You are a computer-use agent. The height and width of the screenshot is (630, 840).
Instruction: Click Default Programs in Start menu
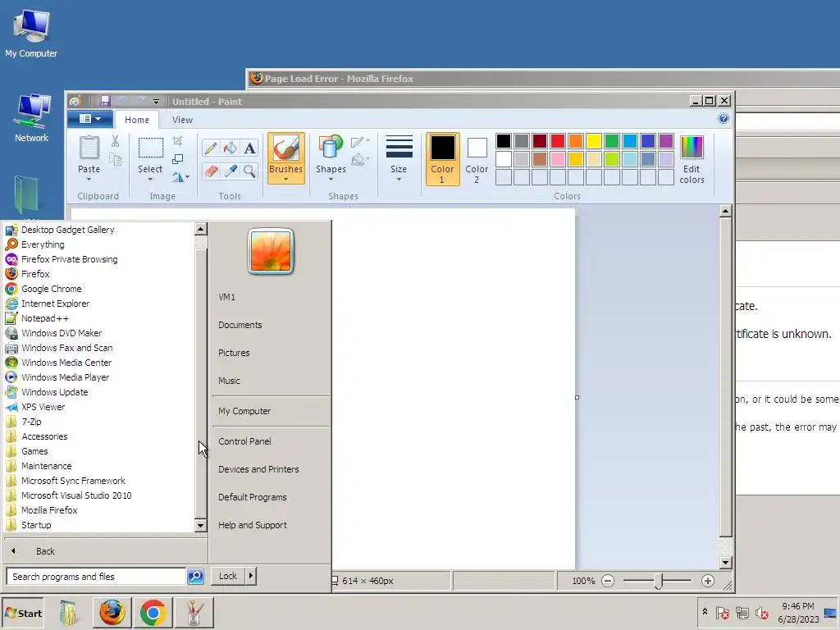click(x=253, y=497)
